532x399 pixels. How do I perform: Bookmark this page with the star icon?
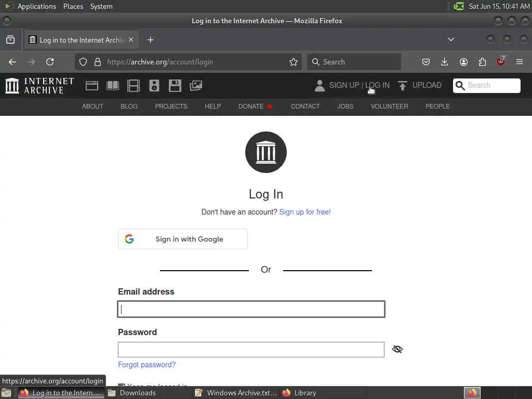(x=294, y=62)
